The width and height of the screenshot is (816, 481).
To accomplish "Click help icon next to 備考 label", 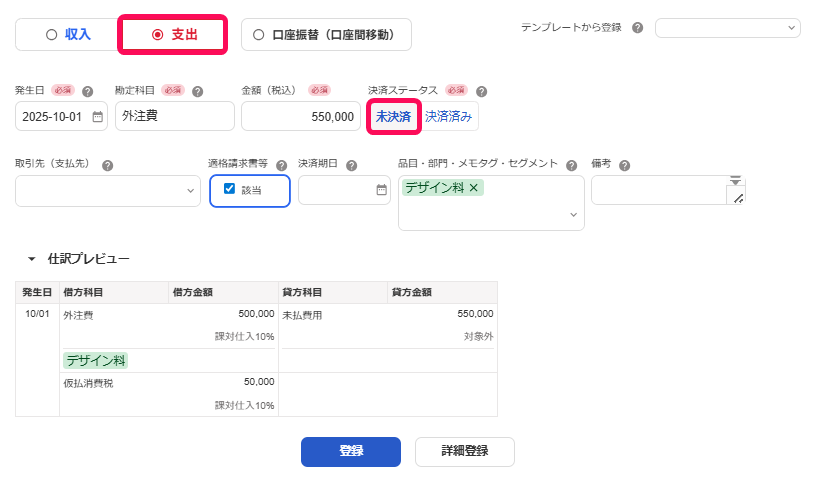I will (x=624, y=166).
